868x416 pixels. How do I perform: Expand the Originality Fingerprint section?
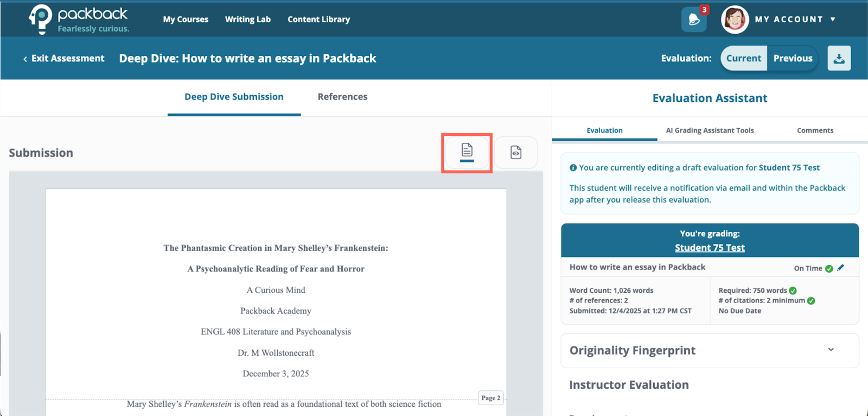831,350
